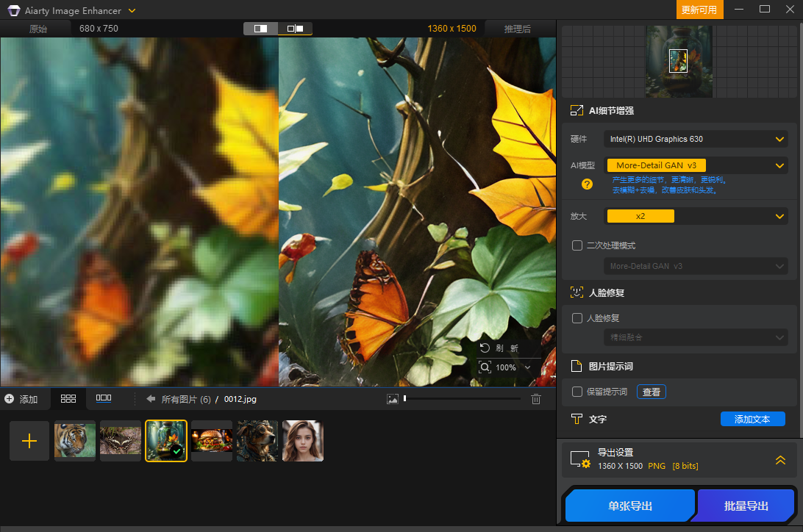Screen dimensions: 803x532
Task: Click the orange 更新可用 update button
Action: [699, 10]
